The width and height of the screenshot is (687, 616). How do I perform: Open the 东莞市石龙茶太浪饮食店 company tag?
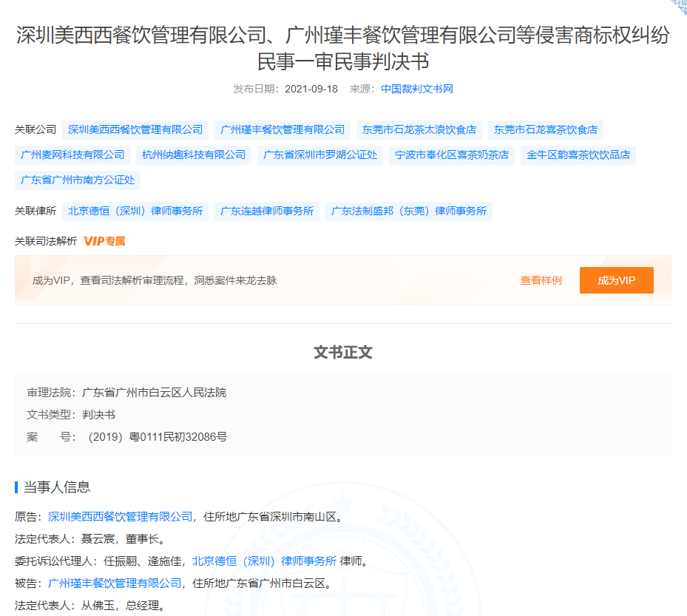419,129
